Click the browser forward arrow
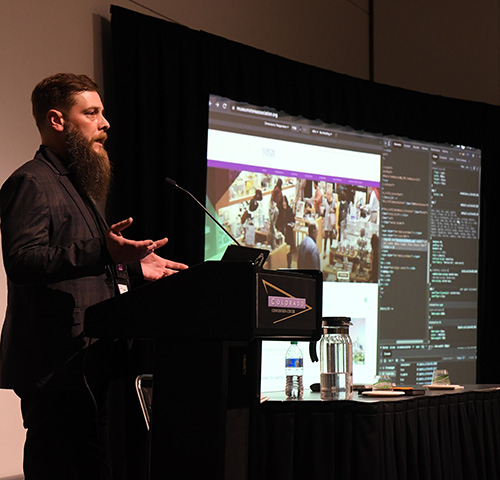 217,105
